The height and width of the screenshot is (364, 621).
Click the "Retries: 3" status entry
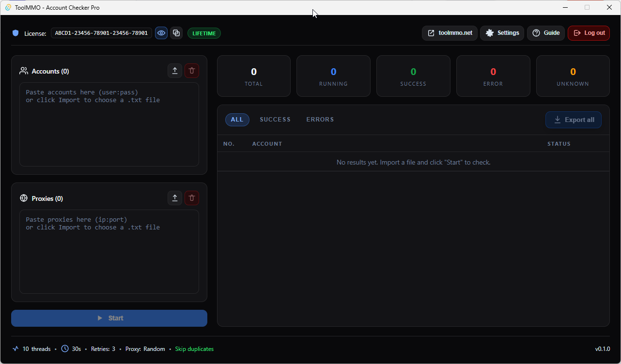[x=103, y=349]
